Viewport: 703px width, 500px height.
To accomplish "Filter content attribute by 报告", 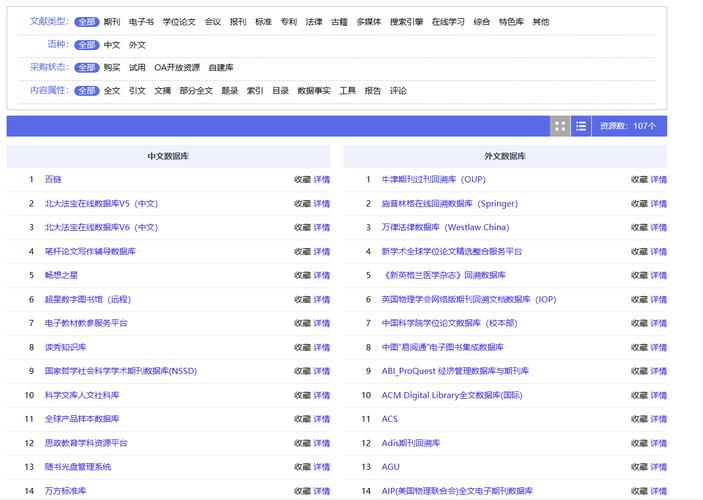I will pos(373,91).
